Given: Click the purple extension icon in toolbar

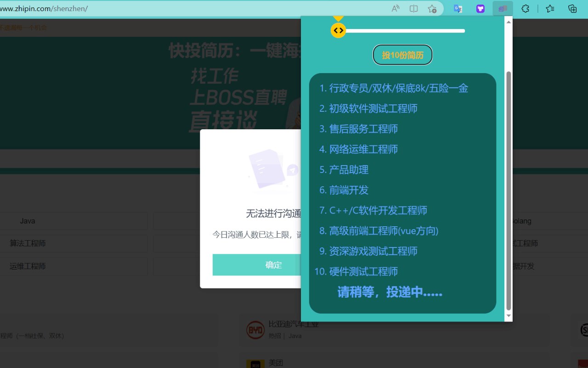Looking at the screenshot, I should point(481,8).
